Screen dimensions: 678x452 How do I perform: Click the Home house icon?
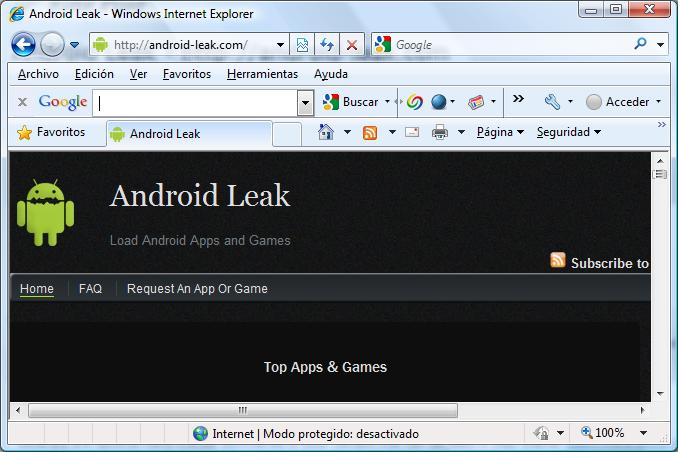click(x=326, y=132)
